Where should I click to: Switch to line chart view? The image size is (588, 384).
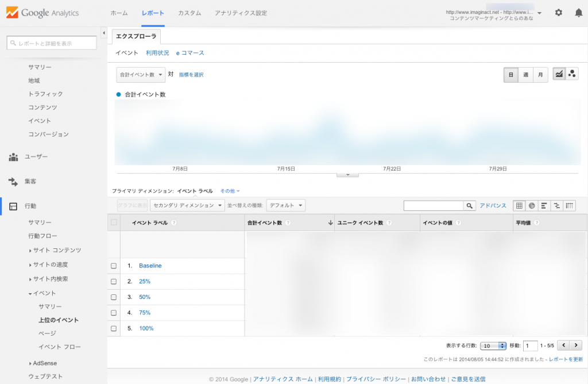pyautogui.click(x=559, y=74)
